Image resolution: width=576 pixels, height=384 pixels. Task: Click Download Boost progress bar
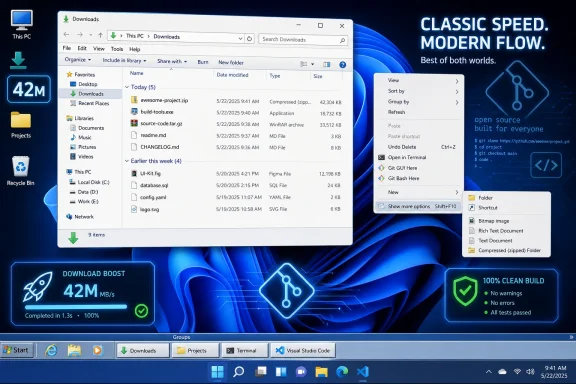[76, 306]
